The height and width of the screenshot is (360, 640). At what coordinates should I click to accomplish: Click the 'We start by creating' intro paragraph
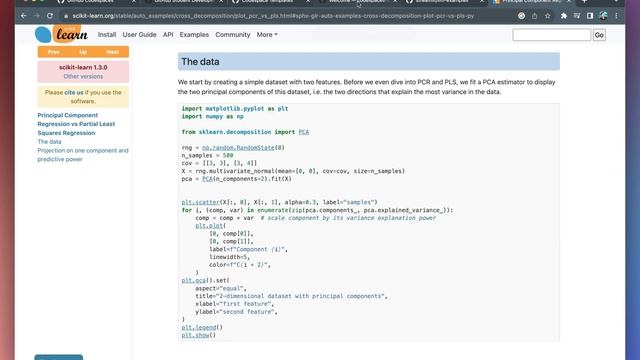[x=367, y=87]
